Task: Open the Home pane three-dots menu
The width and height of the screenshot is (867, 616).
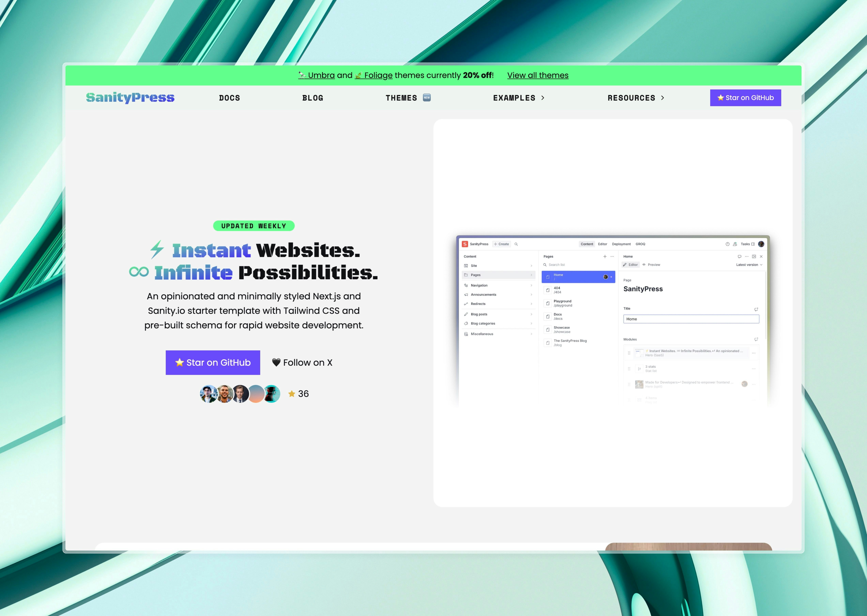Action: coord(747,256)
